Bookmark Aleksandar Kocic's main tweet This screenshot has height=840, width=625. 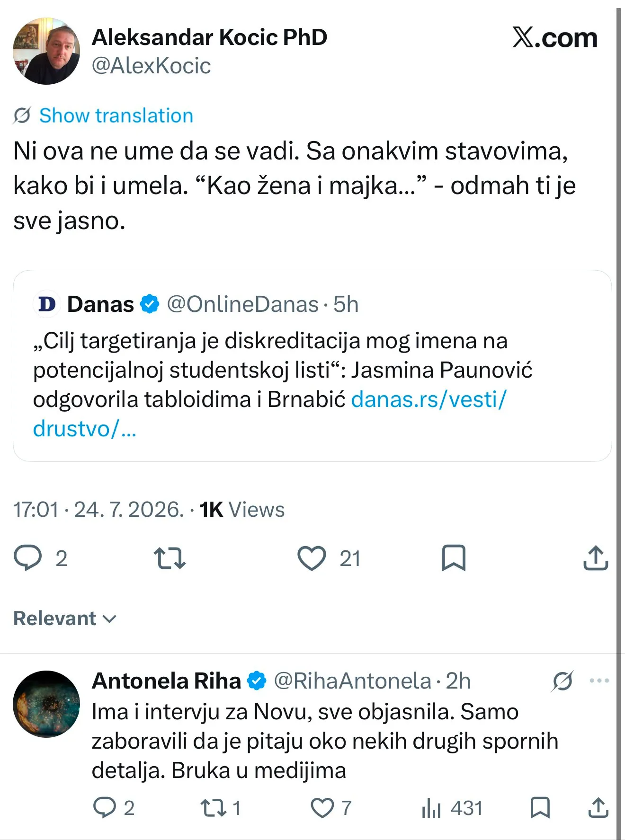[x=454, y=558]
